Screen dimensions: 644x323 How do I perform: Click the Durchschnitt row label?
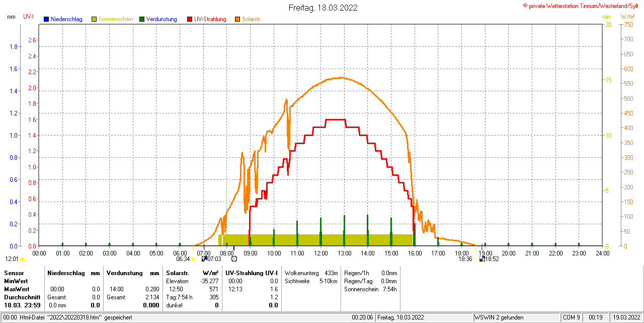(22, 297)
